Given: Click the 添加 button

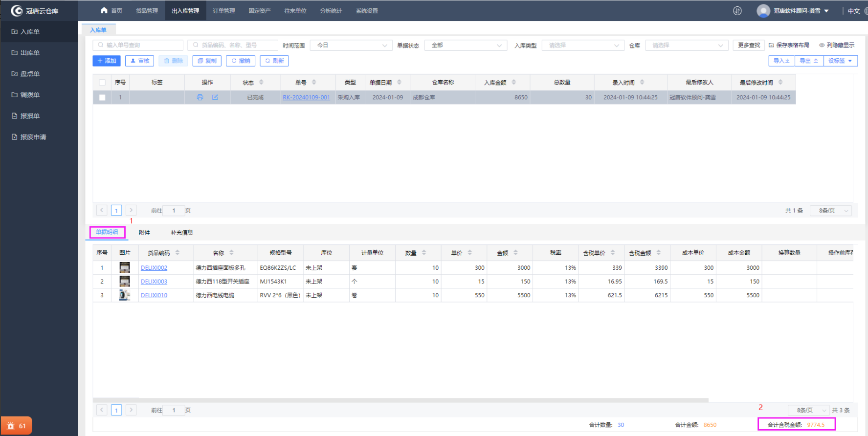Looking at the screenshot, I should click(x=107, y=61).
